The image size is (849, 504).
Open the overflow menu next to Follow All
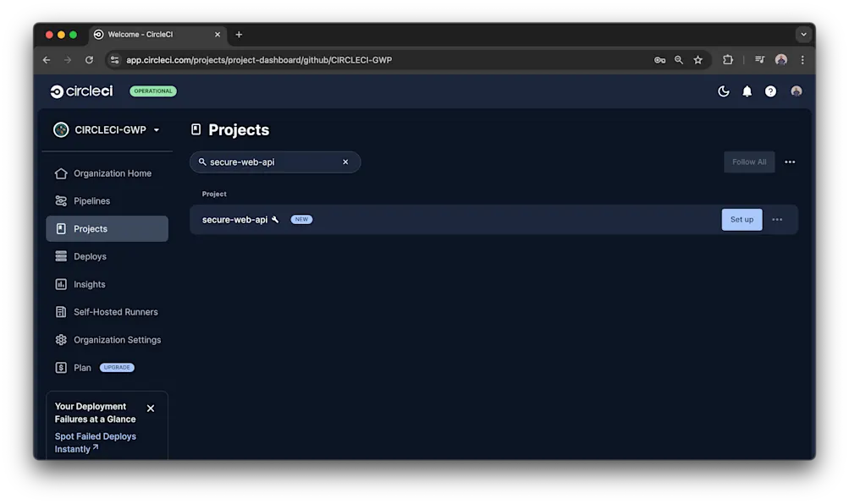[x=790, y=162]
